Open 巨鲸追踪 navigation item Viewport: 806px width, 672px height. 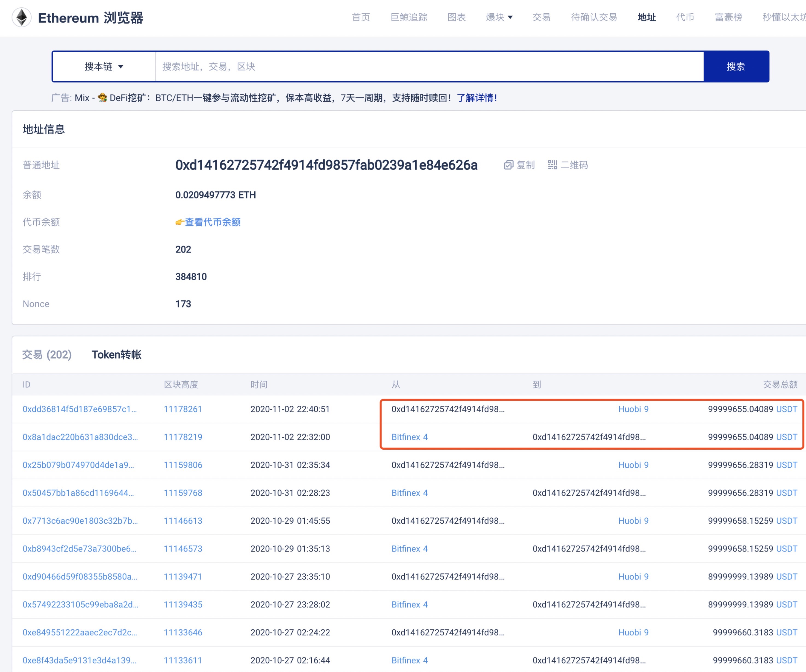click(409, 17)
